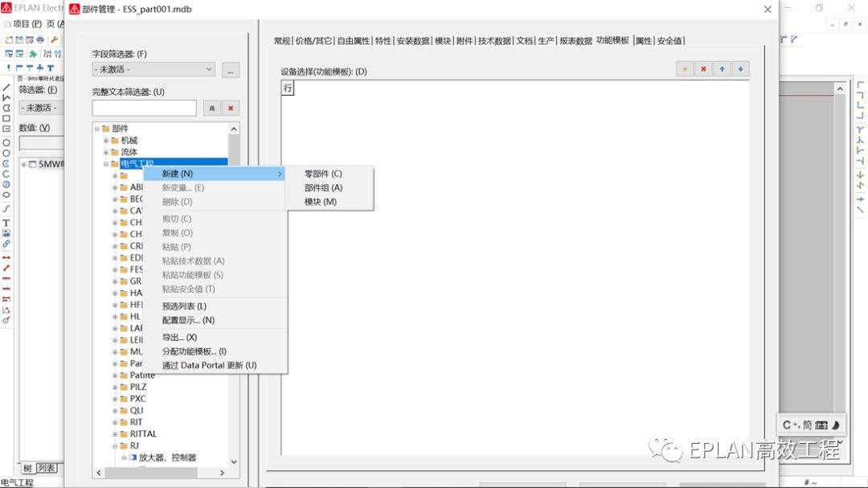
Task: Expand the 机械 tree node
Action: (105, 139)
